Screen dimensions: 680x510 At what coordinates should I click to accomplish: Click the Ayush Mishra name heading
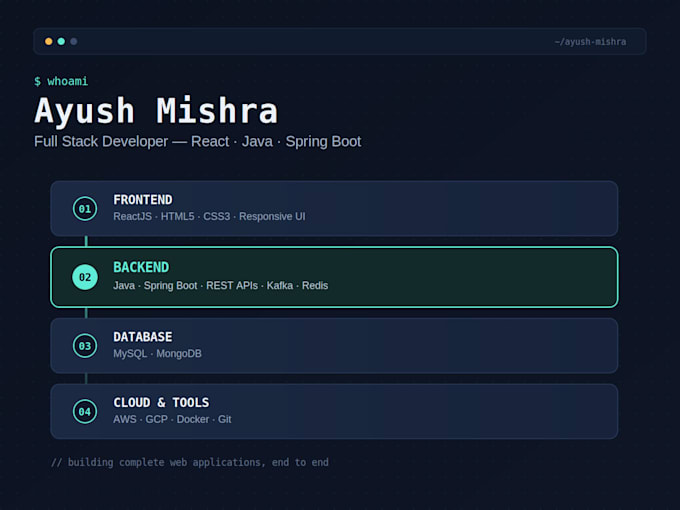156,111
